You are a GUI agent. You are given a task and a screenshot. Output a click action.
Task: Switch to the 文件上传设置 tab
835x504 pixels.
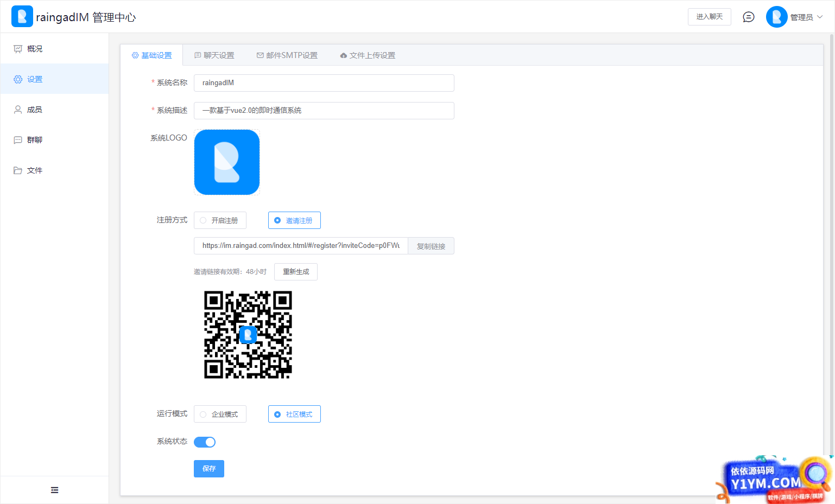point(368,55)
